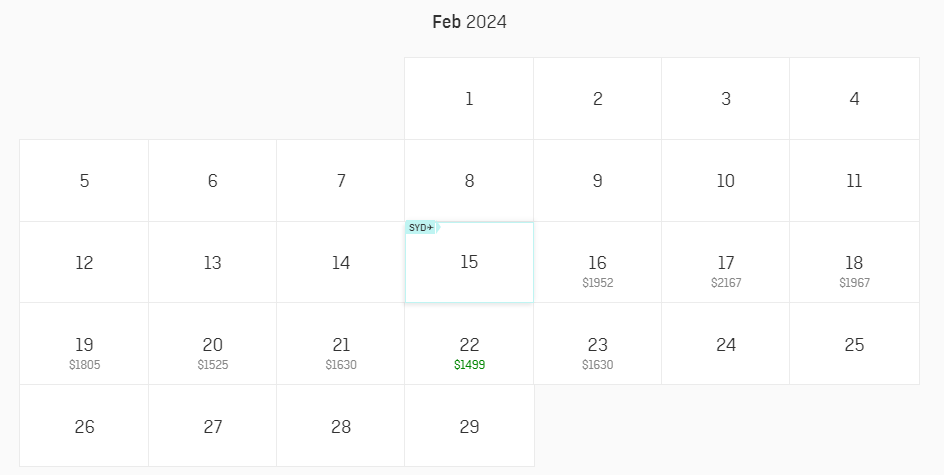Click the selected departure date 15

469,262
